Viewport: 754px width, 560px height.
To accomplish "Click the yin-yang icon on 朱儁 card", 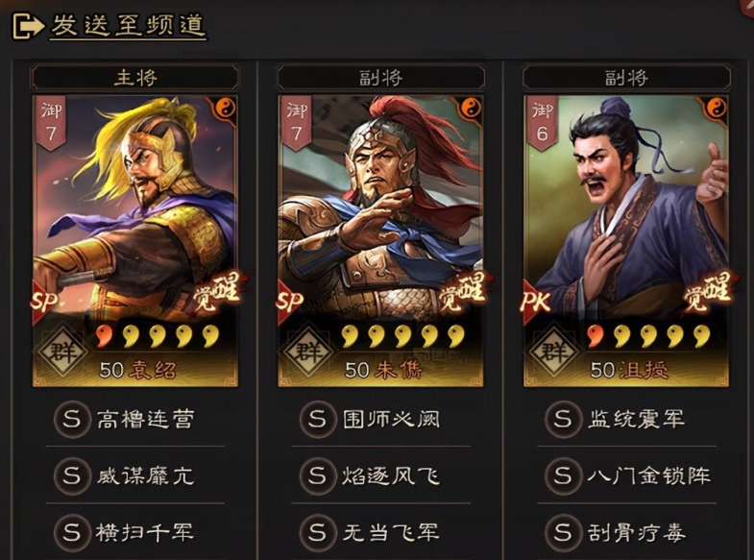I will (471, 109).
